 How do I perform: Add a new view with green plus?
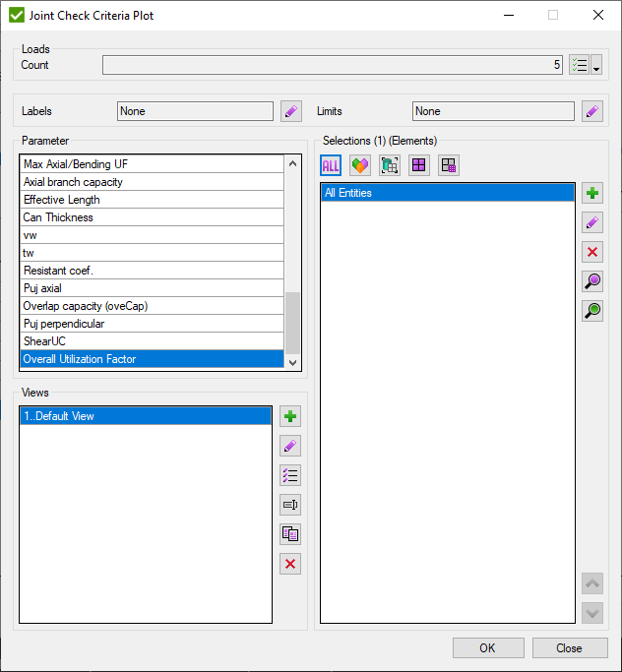click(x=289, y=416)
